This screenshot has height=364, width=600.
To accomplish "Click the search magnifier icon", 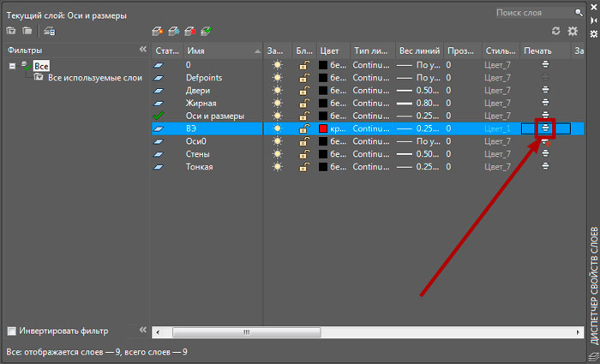I will click(x=579, y=13).
